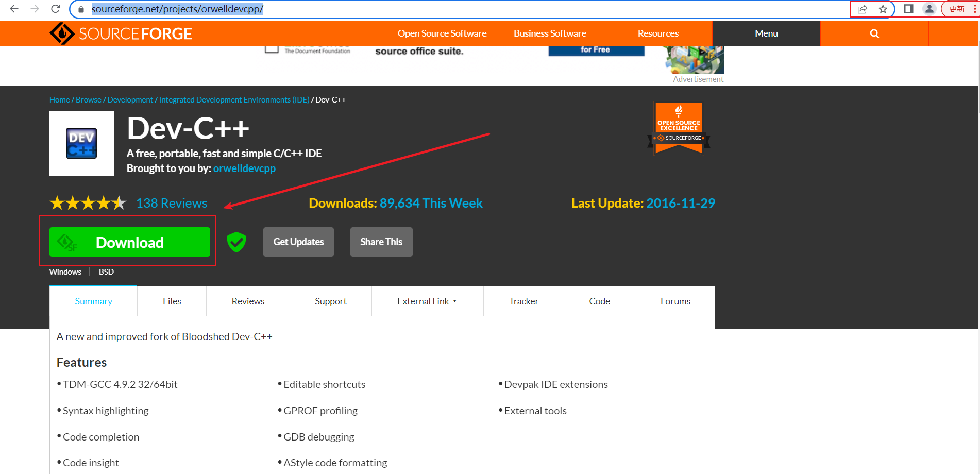Switch to the Files tab
This screenshot has height=474, width=980.
172,301
